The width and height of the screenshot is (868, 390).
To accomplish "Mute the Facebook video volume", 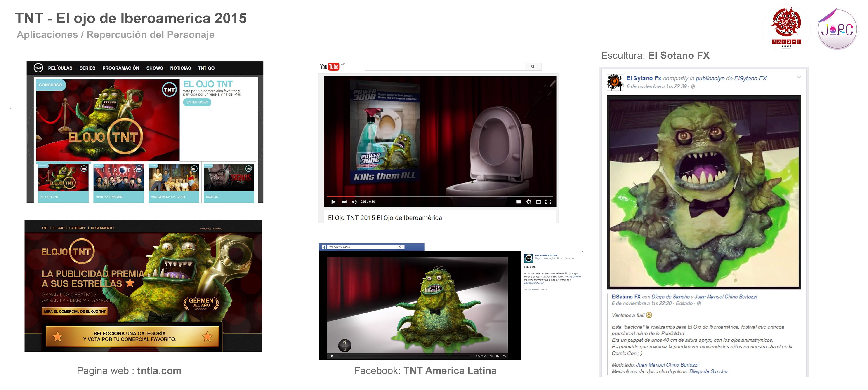I will (x=491, y=356).
